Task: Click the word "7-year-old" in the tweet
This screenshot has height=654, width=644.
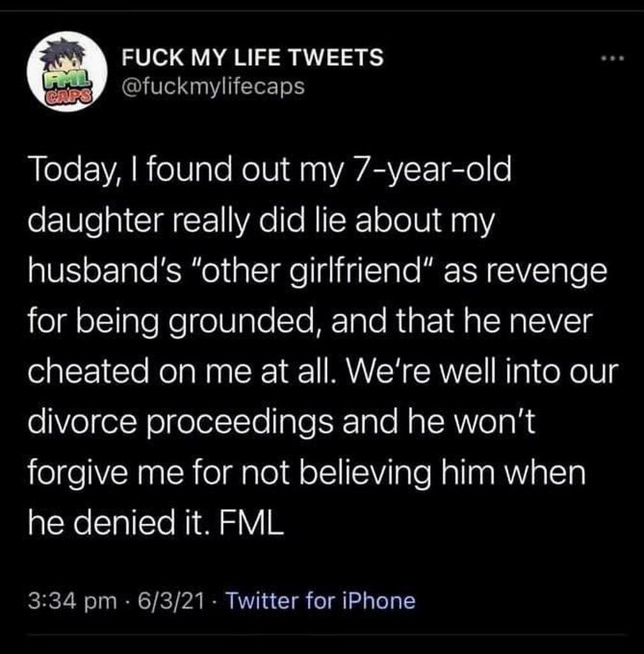Action: 432,171
